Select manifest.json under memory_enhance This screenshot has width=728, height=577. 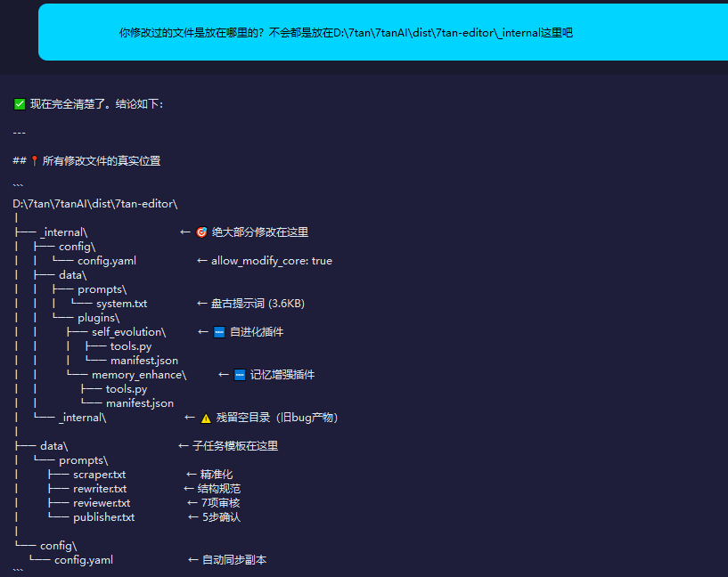click(x=140, y=403)
